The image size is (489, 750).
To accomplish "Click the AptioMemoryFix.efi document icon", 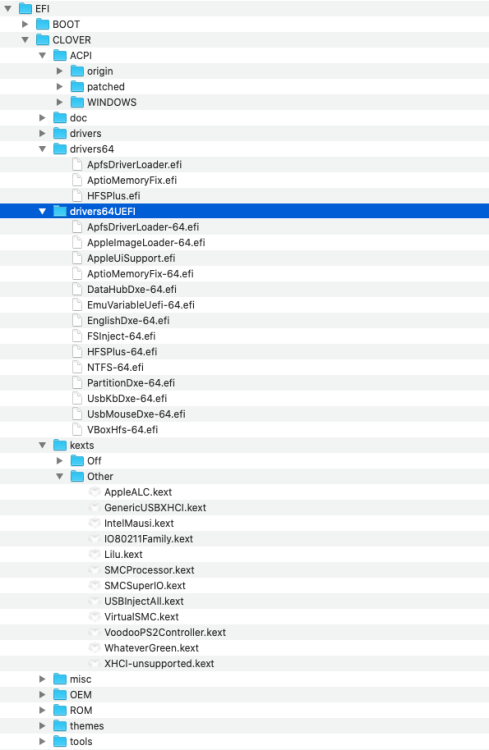I will click(x=77, y=180).
